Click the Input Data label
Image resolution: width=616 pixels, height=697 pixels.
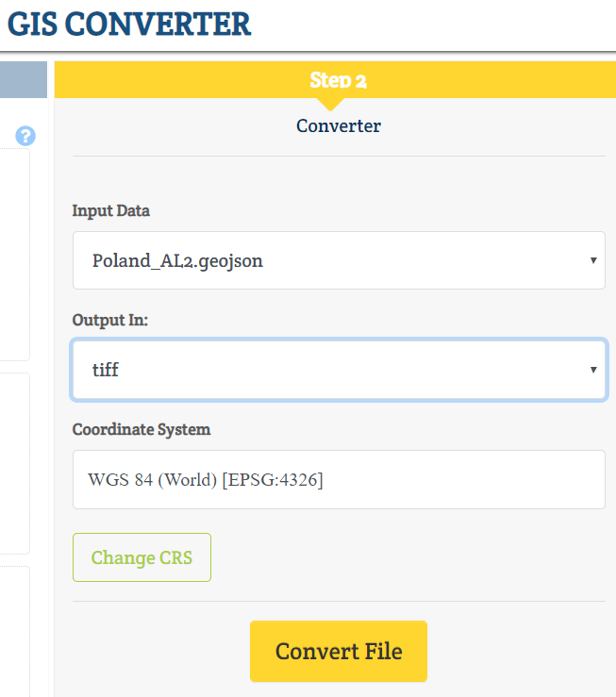pyautogui.click(x=110, y=210)
